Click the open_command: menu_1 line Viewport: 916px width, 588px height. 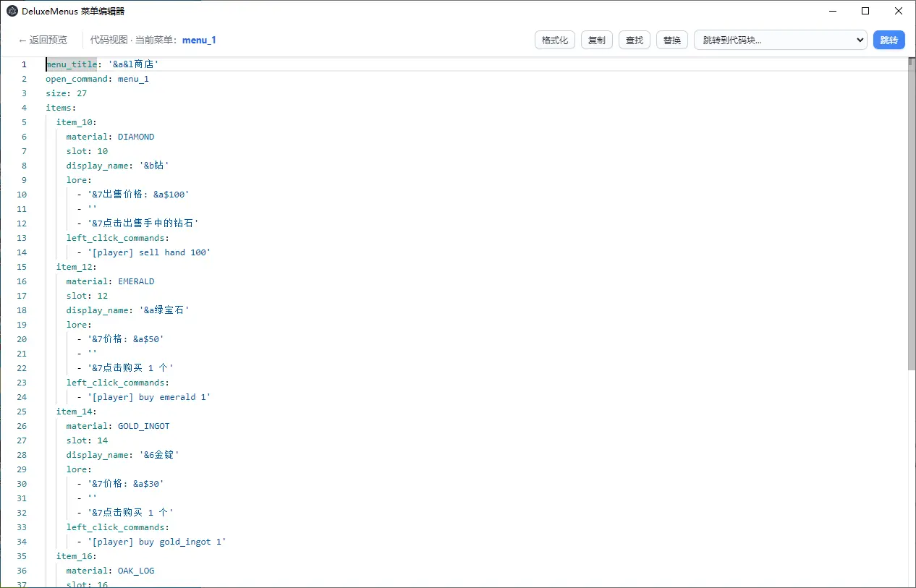[x=97, y=79]
